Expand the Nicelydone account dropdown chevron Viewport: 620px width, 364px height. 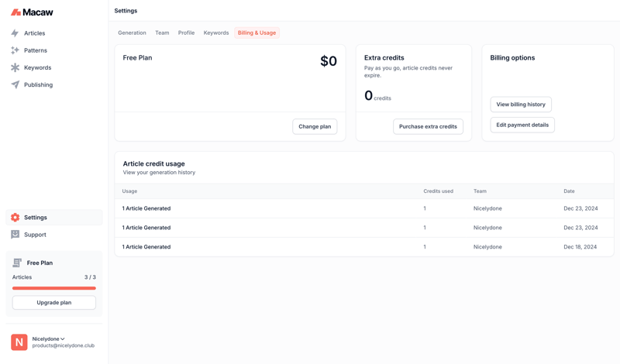[63, 338]
